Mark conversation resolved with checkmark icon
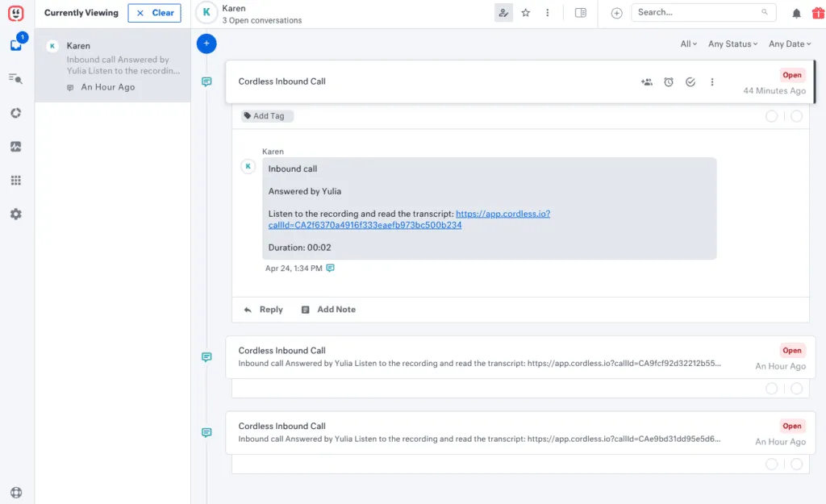This screenshot has height=504, width=826. click(x=690, y=82)
